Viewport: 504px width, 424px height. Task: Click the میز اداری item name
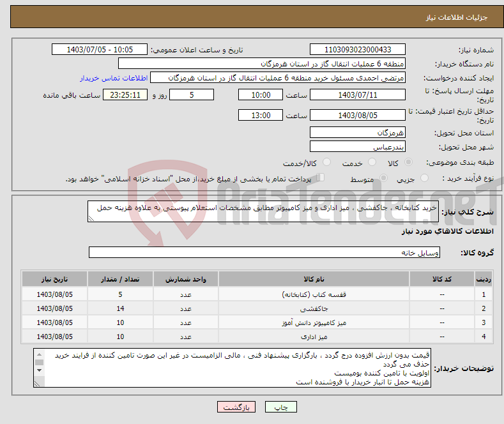click(314, 337)
